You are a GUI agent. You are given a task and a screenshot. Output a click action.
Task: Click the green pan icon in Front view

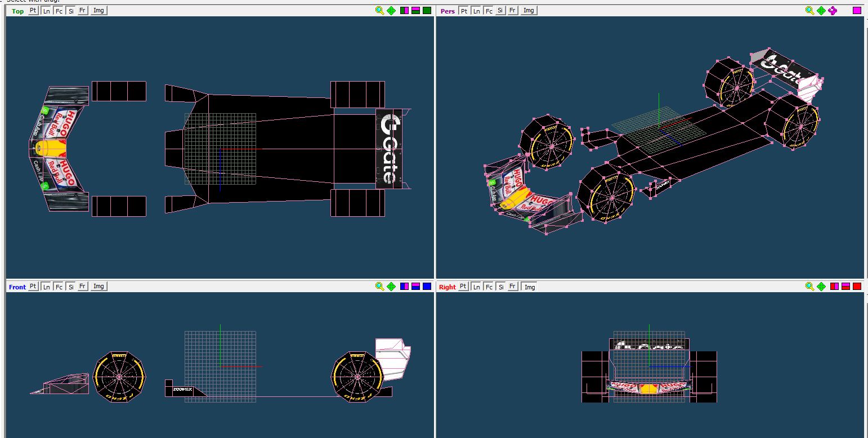pyautogui.click(x=392, y=287)
